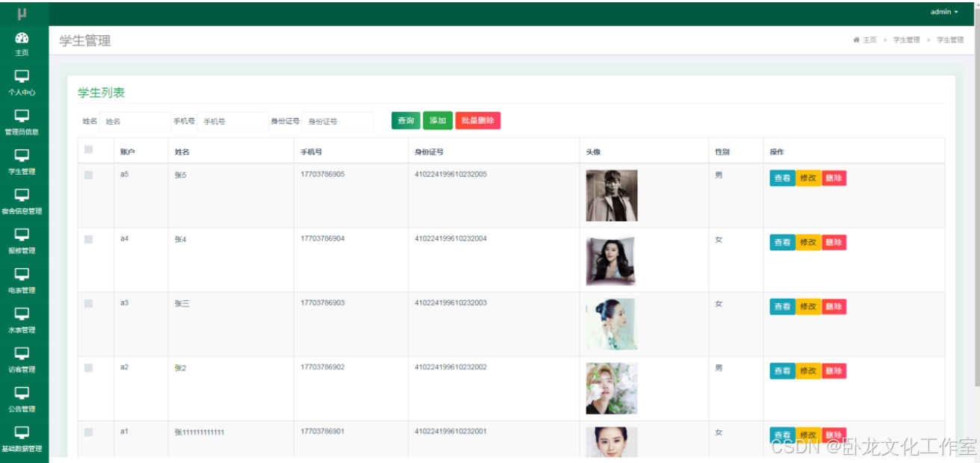Click the 查询 search button
Viewport: 980px width, 463px height.
pos(406,121)
